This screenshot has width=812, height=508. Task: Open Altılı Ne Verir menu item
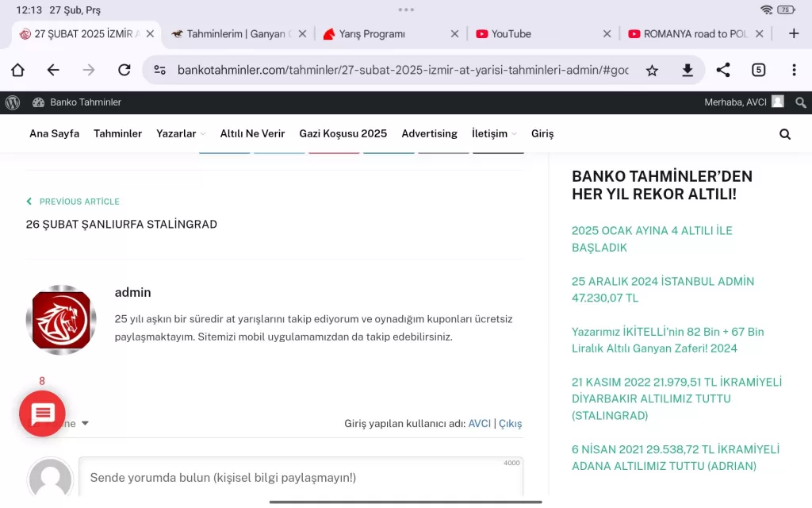tap(252, 134)
